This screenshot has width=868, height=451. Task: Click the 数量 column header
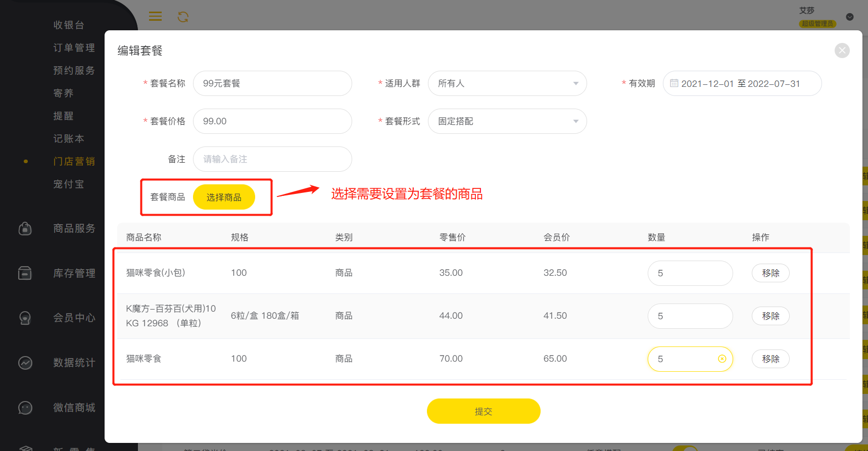[656, 237]
